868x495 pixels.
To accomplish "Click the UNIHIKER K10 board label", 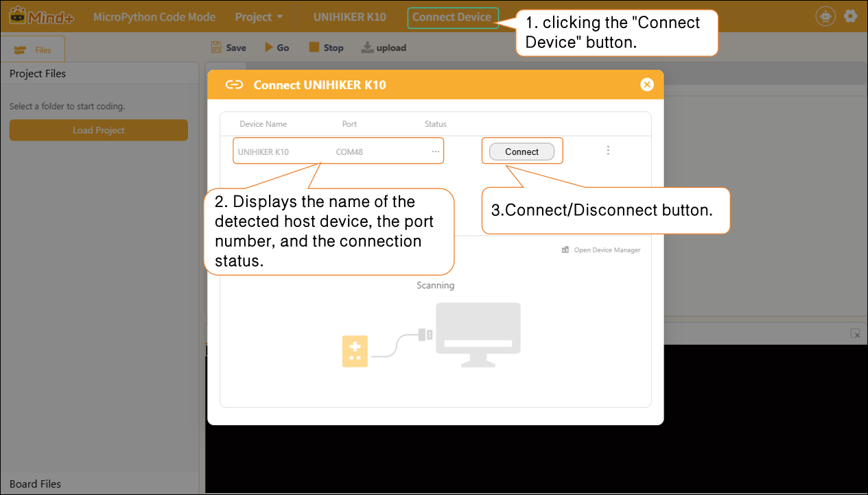I will [x=349, y=17].
